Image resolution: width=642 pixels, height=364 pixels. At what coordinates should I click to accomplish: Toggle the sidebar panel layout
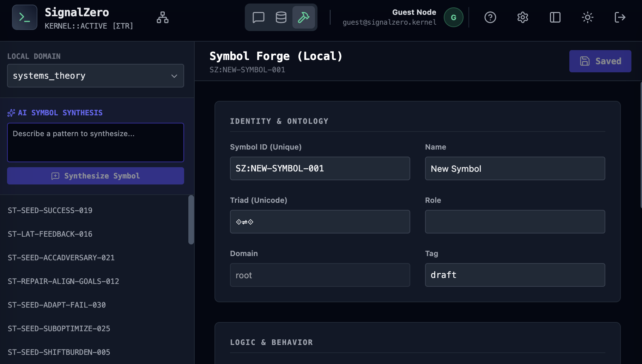coord(555,17)
